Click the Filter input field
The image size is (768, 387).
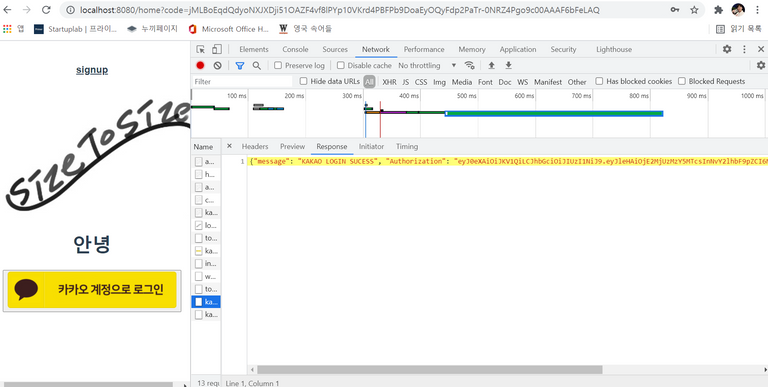click(242, 82)
